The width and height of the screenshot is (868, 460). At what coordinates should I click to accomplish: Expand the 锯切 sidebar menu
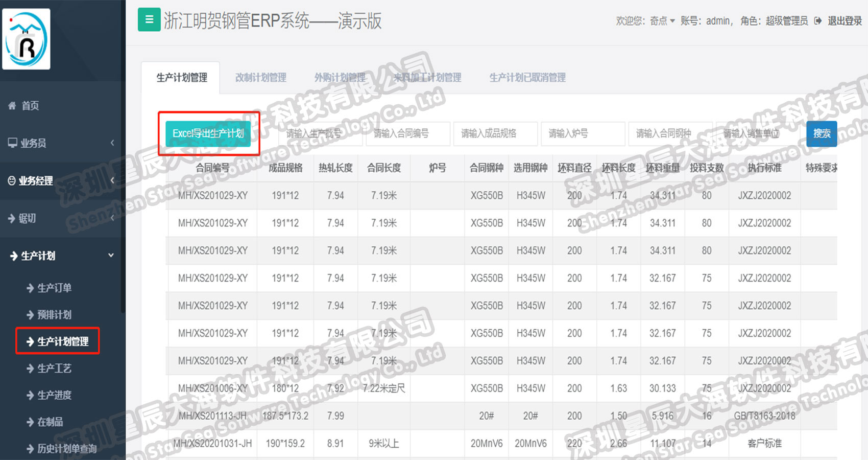(61, 218)
